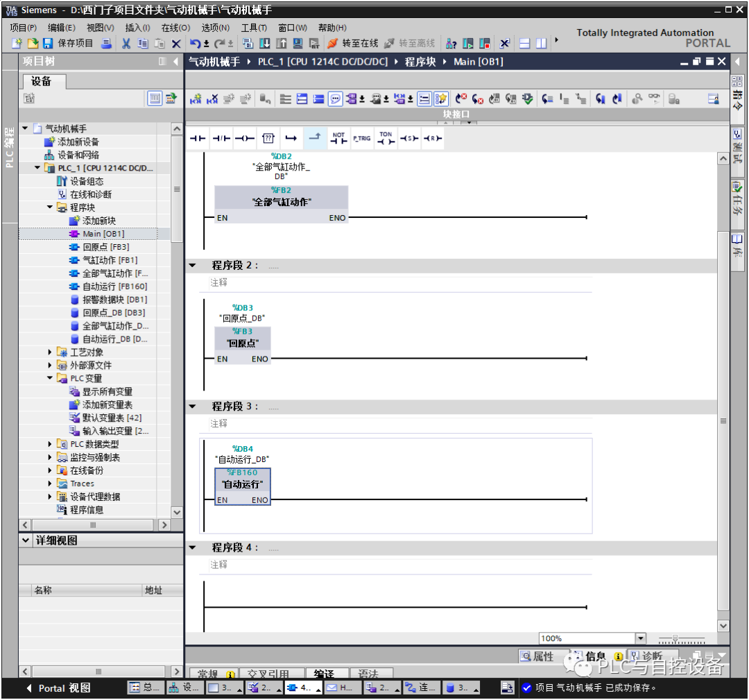Viewport: 749px width, 700px height.
Task: Click the start simulation icon
Action: coord(298,44)
